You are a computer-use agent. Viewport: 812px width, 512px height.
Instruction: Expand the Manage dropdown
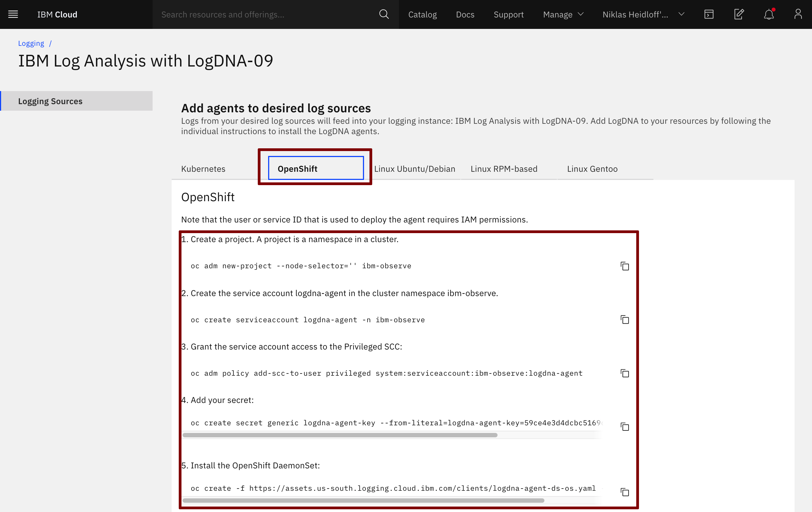[x=563, y=14]
